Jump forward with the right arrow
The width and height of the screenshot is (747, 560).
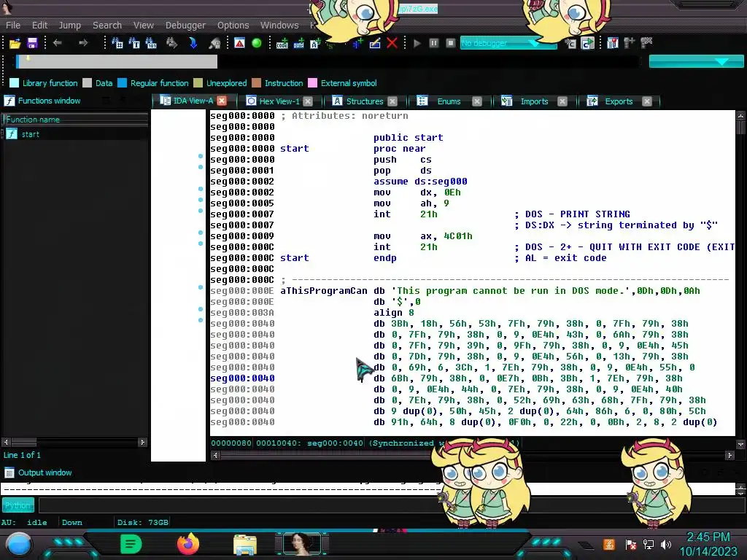pos(83,43)
